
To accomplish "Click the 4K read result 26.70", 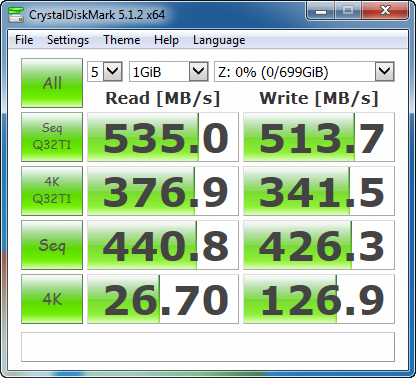I will coord(163,299).
